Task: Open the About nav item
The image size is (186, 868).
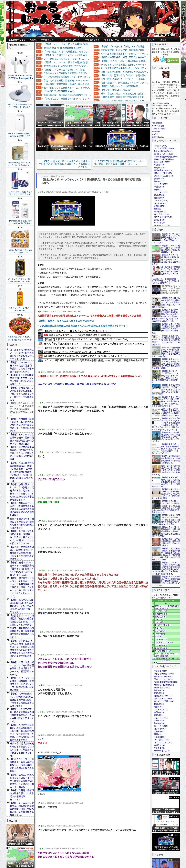Action: coord(33,40)
